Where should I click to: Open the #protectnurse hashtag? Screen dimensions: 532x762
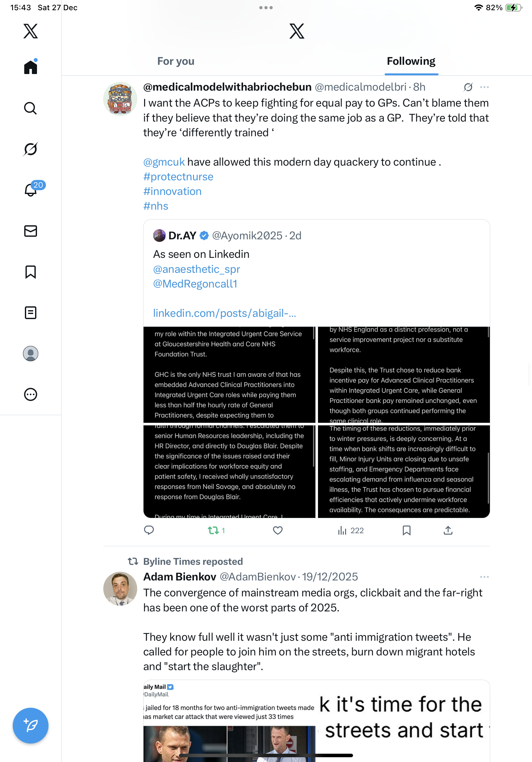tap(178, 176)
